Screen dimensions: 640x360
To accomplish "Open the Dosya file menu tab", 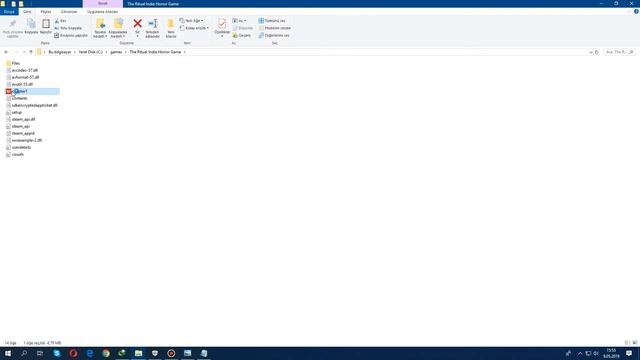I will pyautogui.click(x=9, y=12).
